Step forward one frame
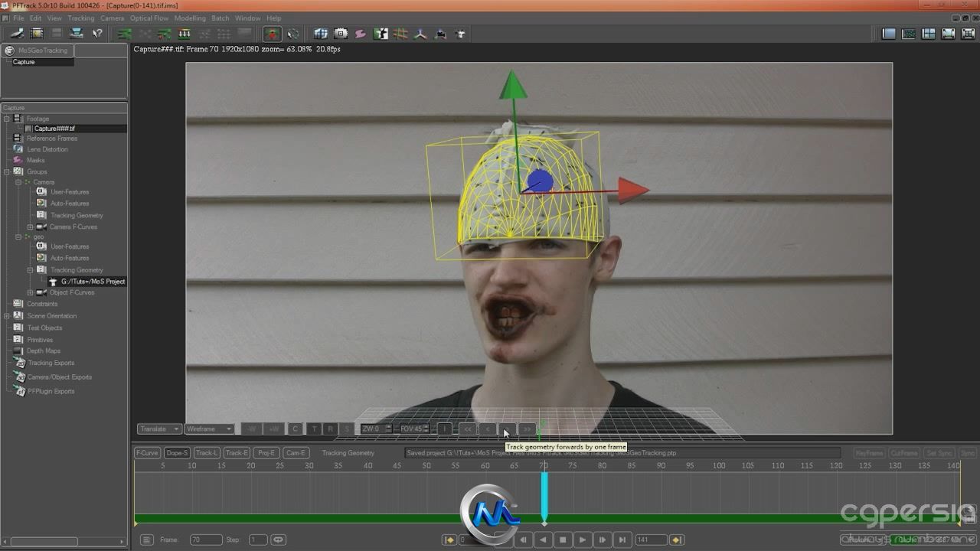The width and height of the screenshot is (980, 551). click(x=603, y=540)
